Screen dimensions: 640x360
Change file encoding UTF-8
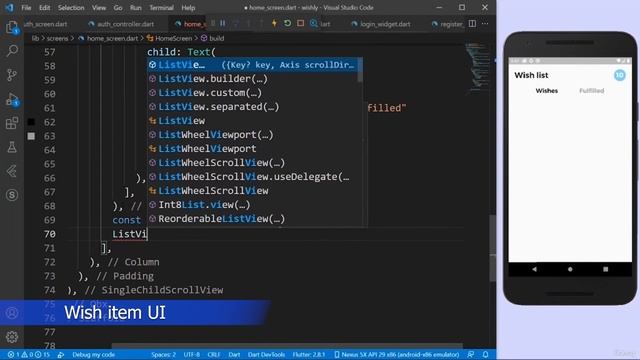tap(191, 355)
